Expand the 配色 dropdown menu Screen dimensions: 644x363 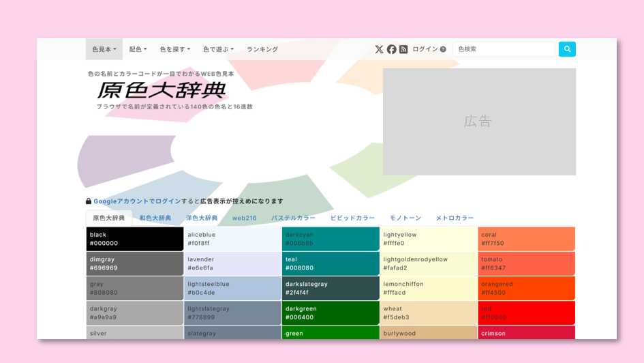click(x=138, y=49)
